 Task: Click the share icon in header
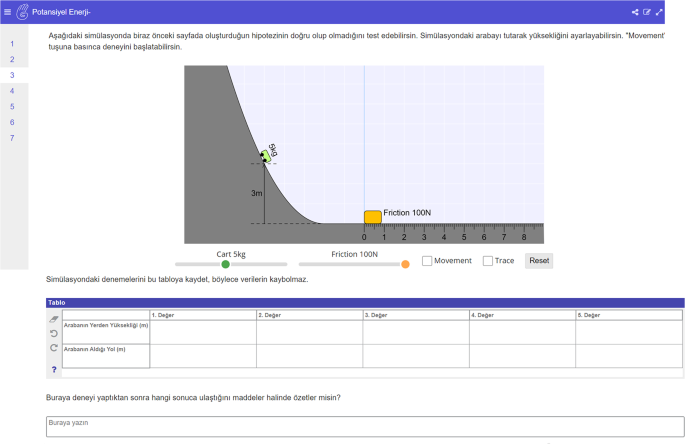[635, 12]
